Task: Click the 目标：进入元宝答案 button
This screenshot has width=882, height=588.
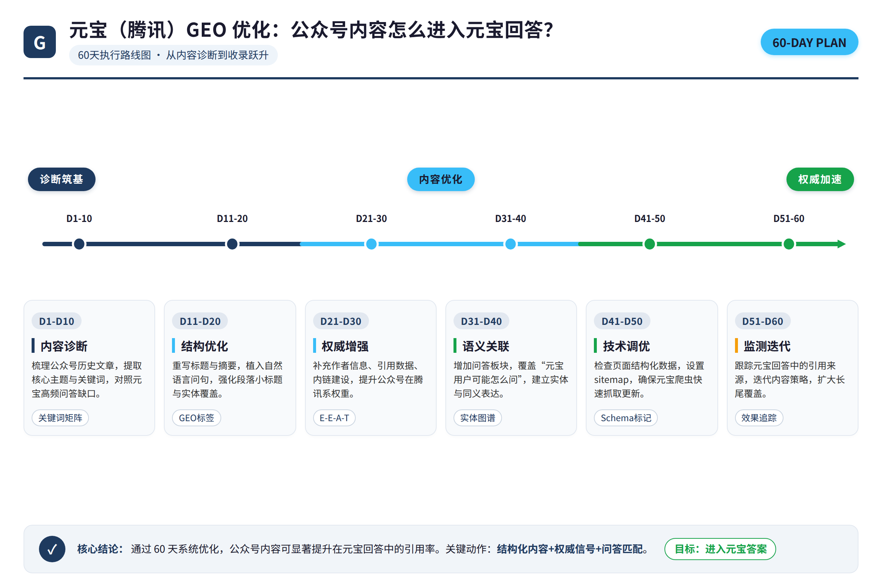Action: [720, 549]
